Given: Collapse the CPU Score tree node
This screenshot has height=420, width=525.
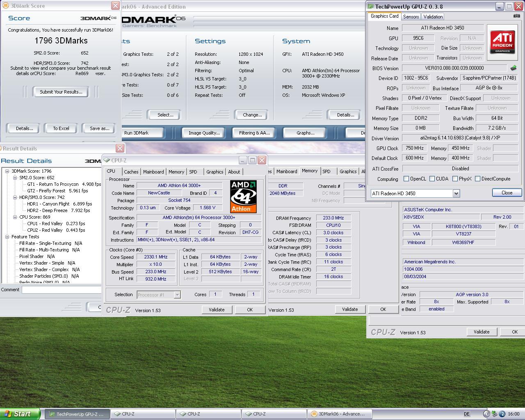Looking at the screenshot, I should tap(15, 217).
